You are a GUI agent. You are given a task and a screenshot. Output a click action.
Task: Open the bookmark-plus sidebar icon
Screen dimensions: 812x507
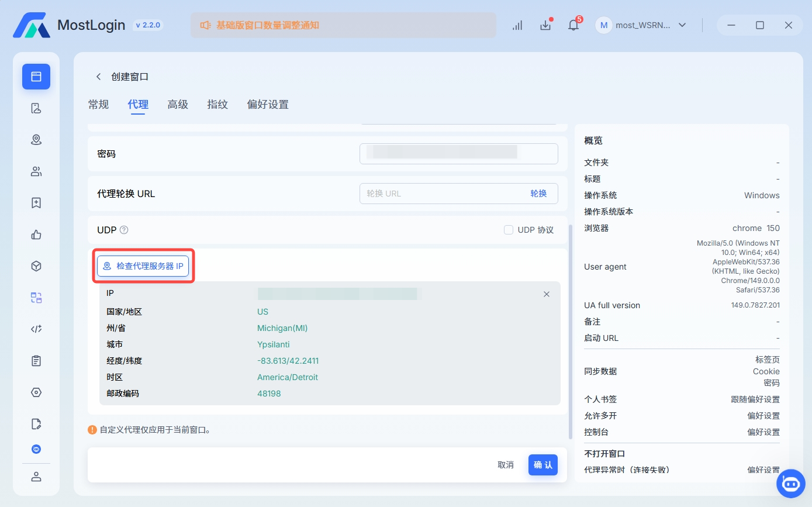pyautogui.click(x=36, y=203)
